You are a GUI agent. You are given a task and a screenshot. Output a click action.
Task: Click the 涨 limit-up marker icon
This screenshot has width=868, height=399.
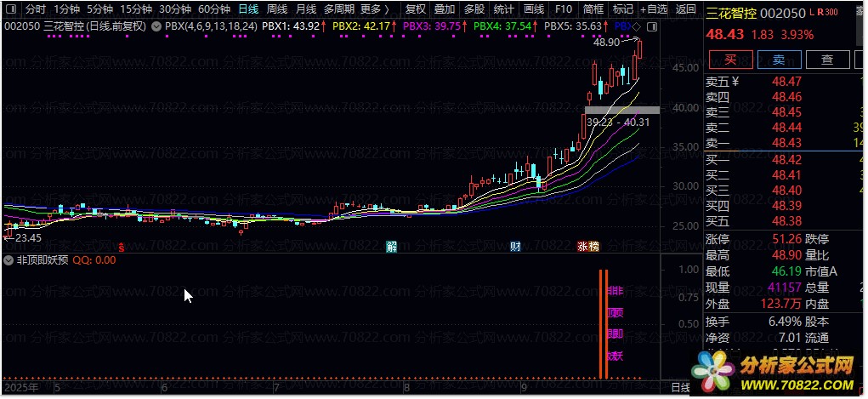tap(582, 247)
